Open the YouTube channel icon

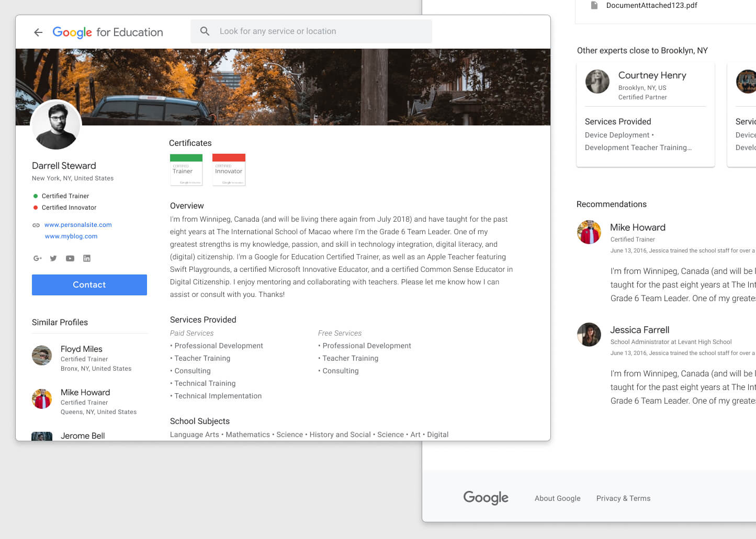[x=70, y=258]
